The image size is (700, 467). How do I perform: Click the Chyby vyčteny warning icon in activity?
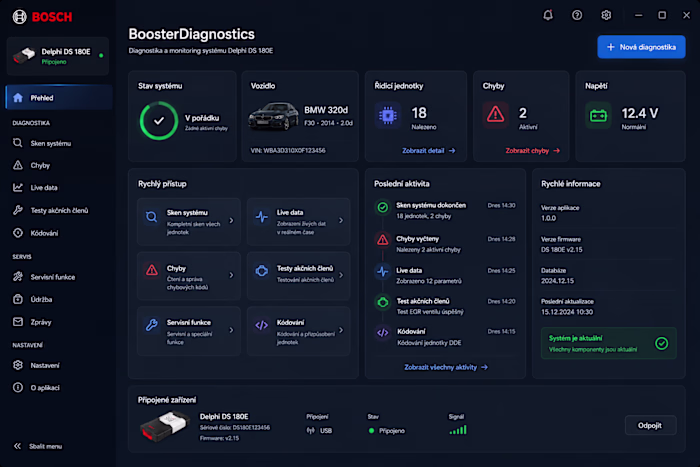[x=383, y=240]
